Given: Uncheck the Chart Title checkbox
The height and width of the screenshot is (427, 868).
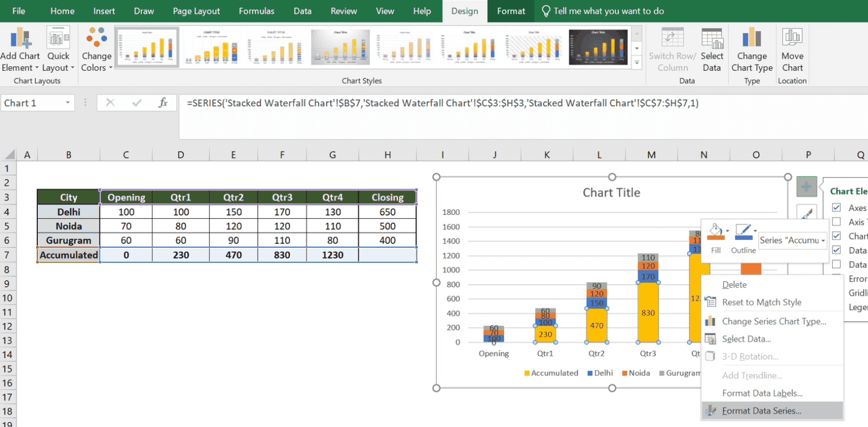Looking at the screenshot, I should (x=836, y=236).
